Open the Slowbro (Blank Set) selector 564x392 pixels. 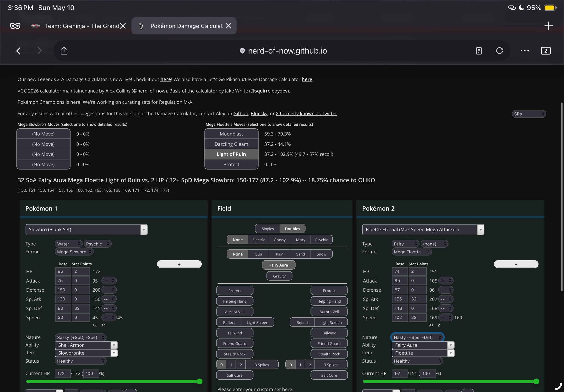(x=87, y=230)
